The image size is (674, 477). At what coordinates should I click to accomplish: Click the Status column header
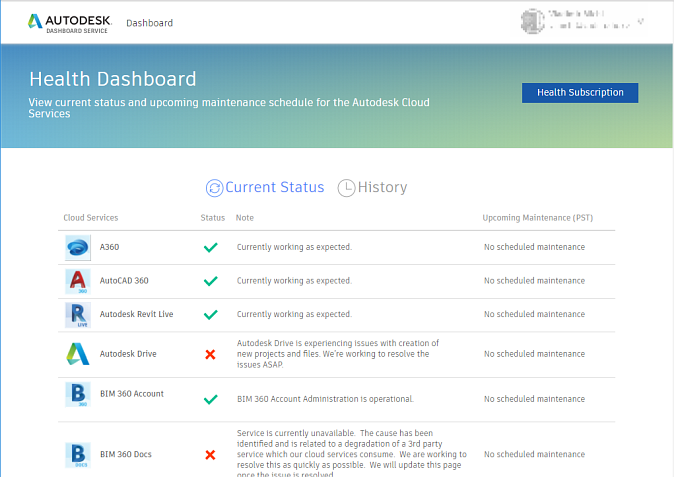coord(213,218)
